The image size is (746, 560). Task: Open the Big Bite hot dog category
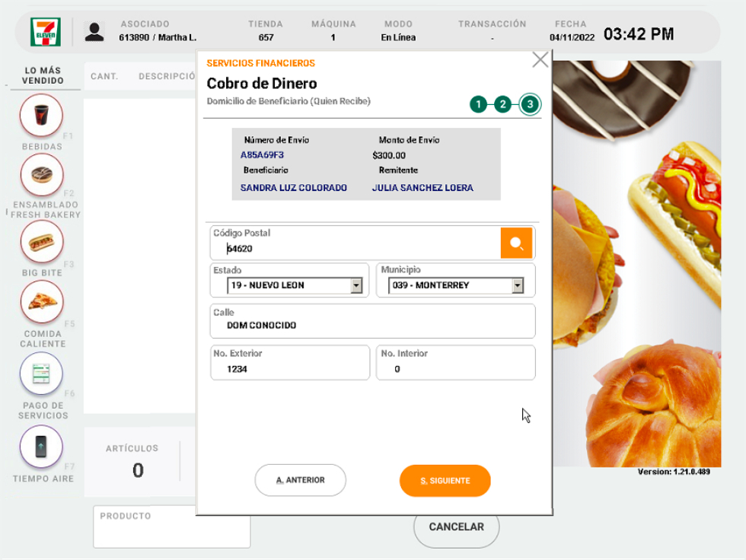[42, 242]
